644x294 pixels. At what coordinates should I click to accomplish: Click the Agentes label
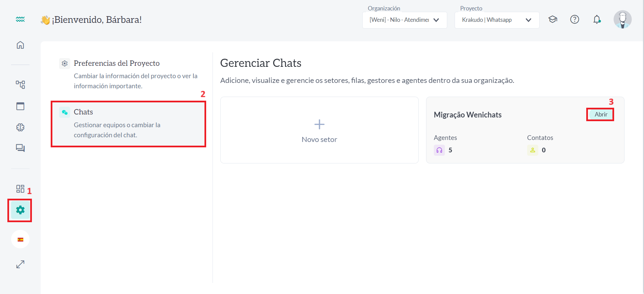tap(445, 138)
